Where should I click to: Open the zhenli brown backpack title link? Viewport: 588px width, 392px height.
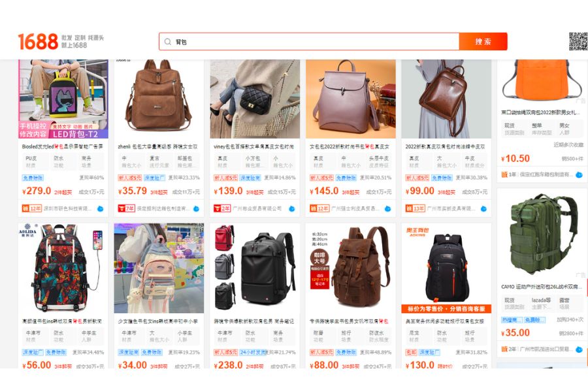158,146
